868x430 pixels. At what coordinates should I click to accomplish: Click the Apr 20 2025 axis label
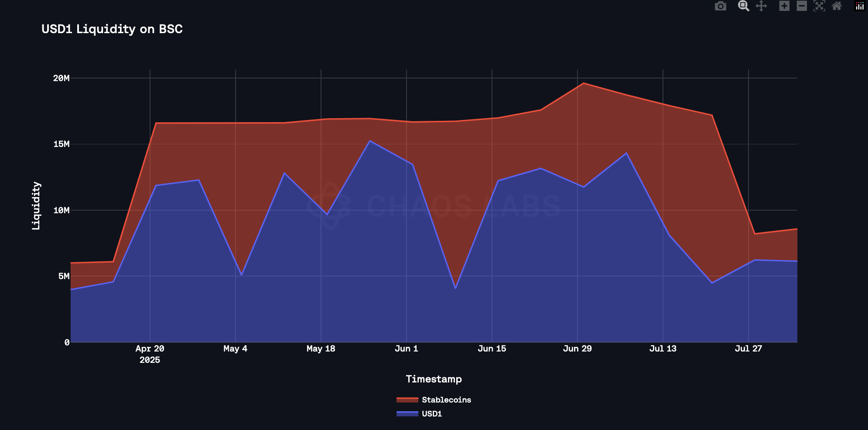(x=150, y=354)
